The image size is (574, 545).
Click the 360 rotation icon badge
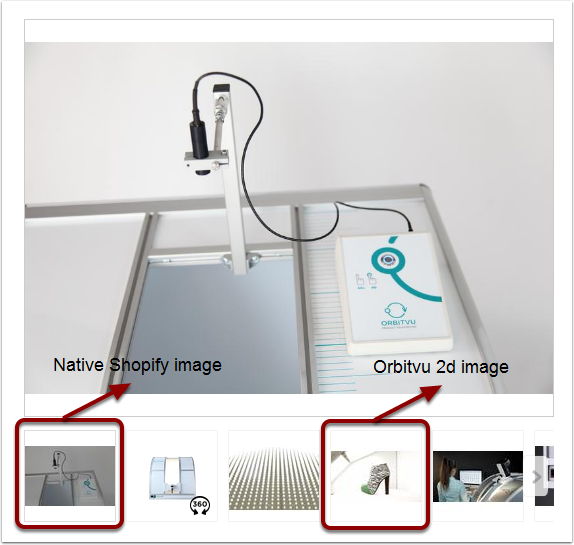(x=200, y=506)
